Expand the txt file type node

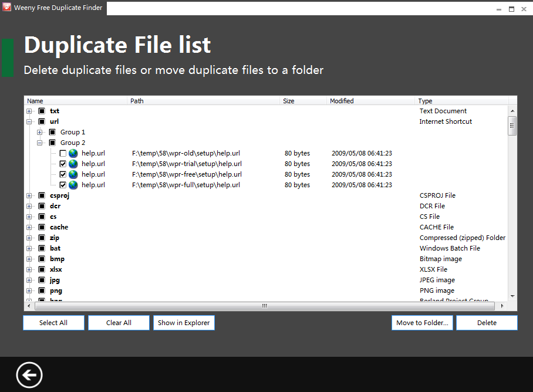29,111
